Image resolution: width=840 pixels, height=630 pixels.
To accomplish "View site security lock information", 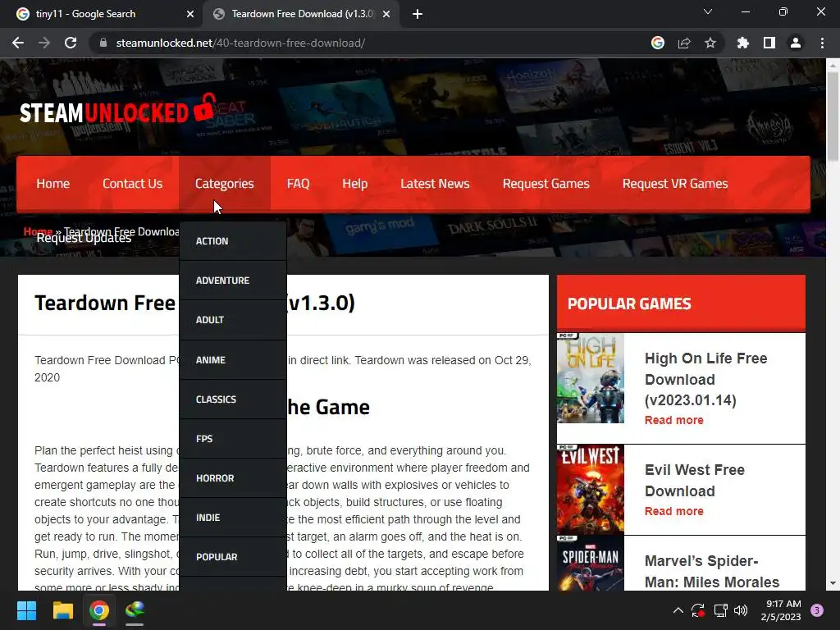I will pos(103,43).
